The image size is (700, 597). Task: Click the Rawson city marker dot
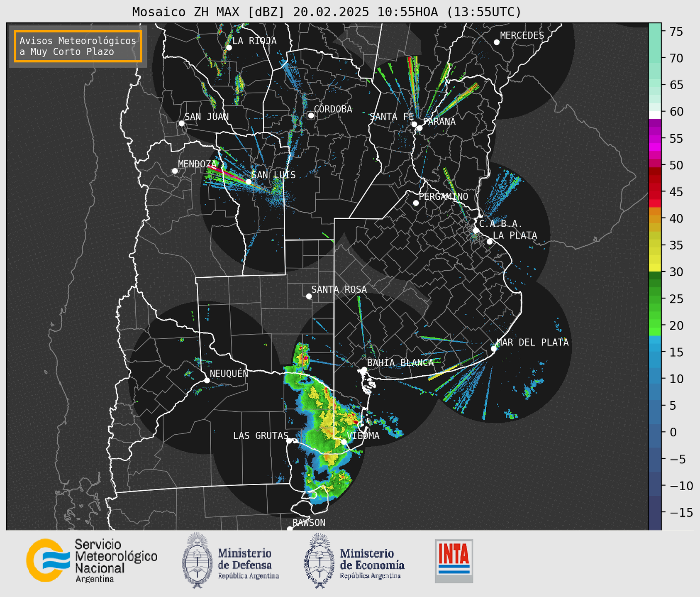pyautogui.click(x=290, y=529)
